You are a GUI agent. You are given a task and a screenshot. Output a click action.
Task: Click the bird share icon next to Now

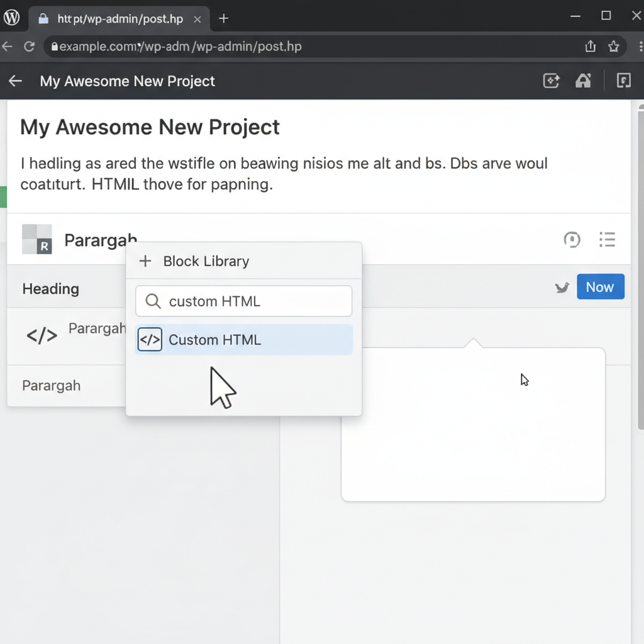tap(562, 287)
